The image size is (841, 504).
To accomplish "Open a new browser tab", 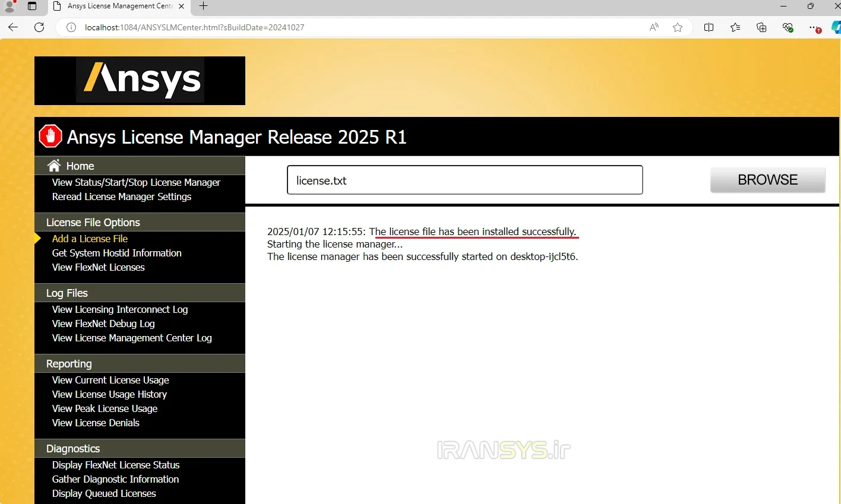I will pyautogui.click(x=203, y=6).
